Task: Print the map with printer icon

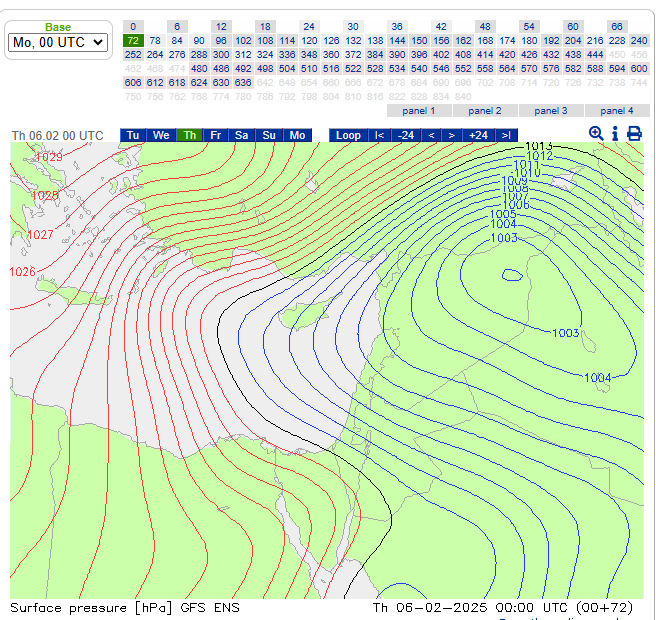Action: click(x=634, y=134)
